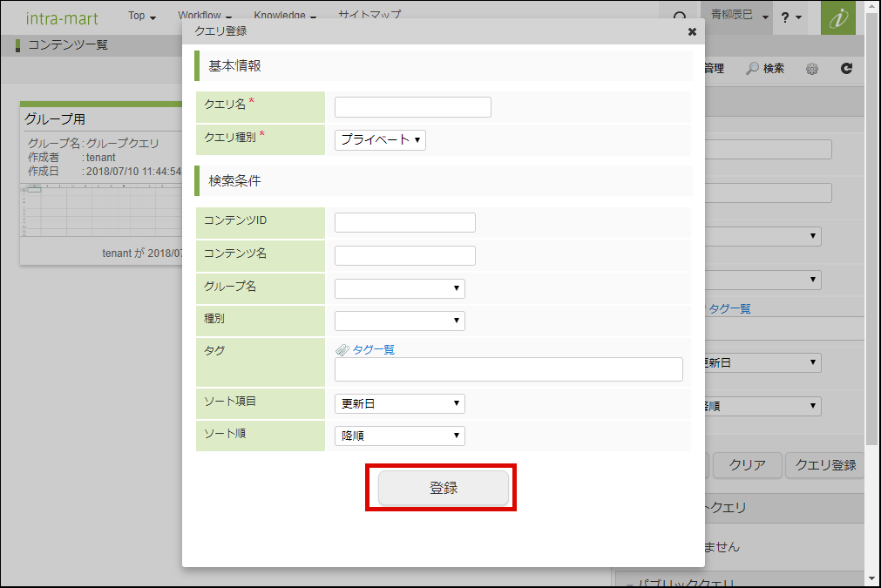Open the ソート順 降順 dropdown in dialog
Image resolution: width=881 pixels, height=588 pixels.
coord(399,436)
